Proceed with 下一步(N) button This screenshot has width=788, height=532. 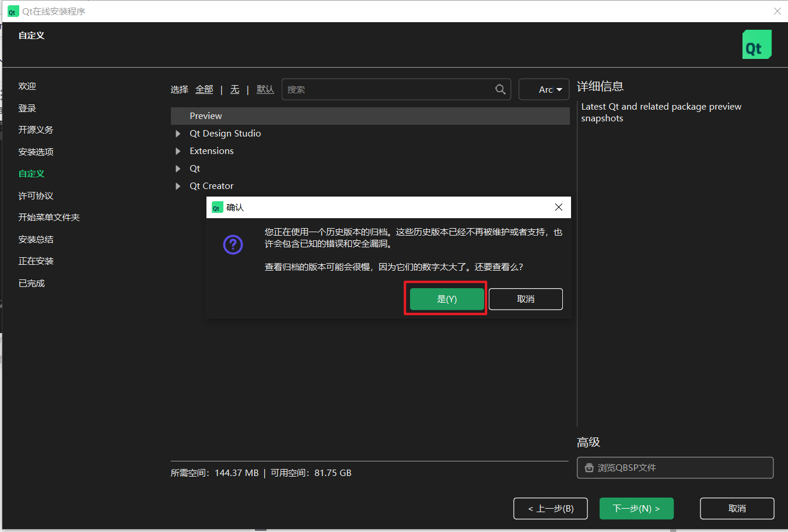point(636,509)
